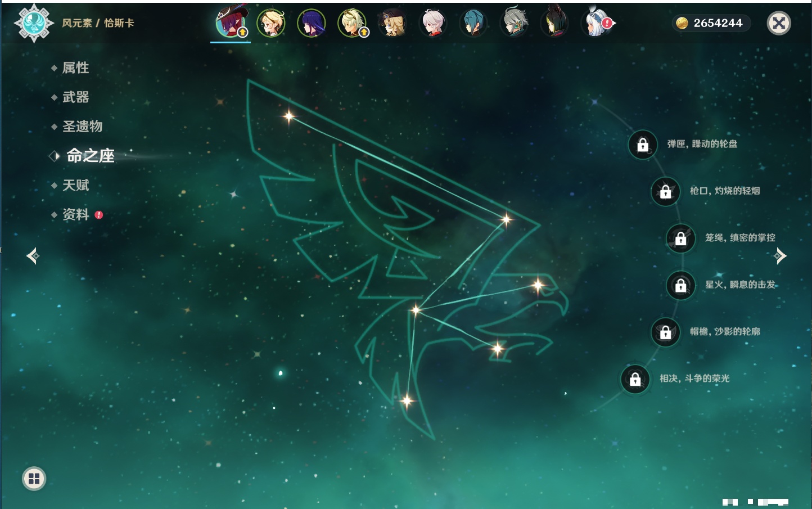Click the Mora balance 2654244
Viewport: 812px width, 509px height.
point(718,23)
